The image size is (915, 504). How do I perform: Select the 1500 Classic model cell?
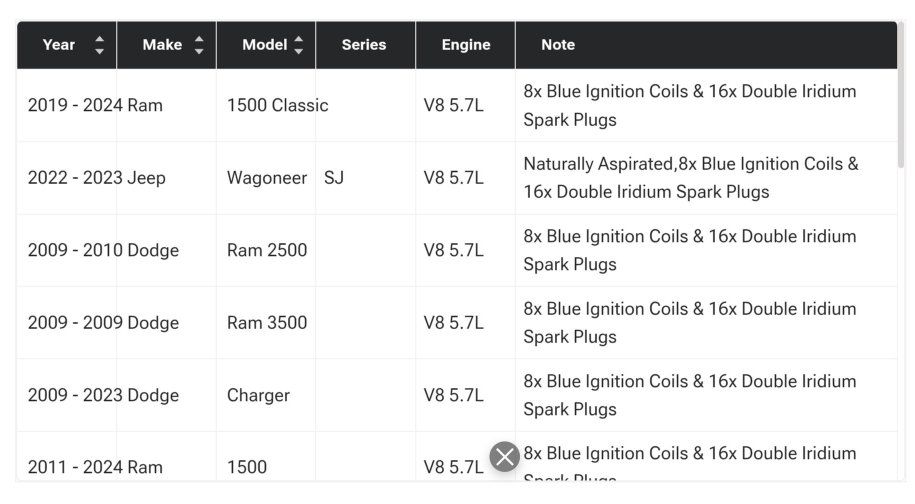point(277,106)
